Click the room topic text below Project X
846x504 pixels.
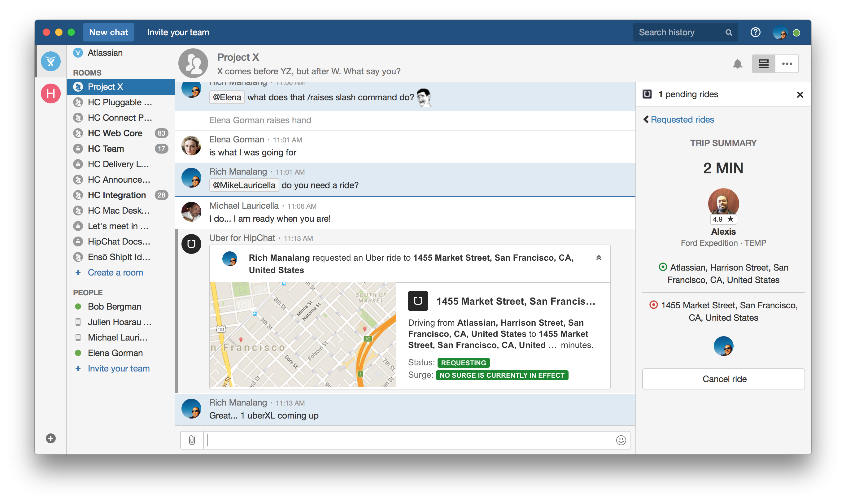309,72
